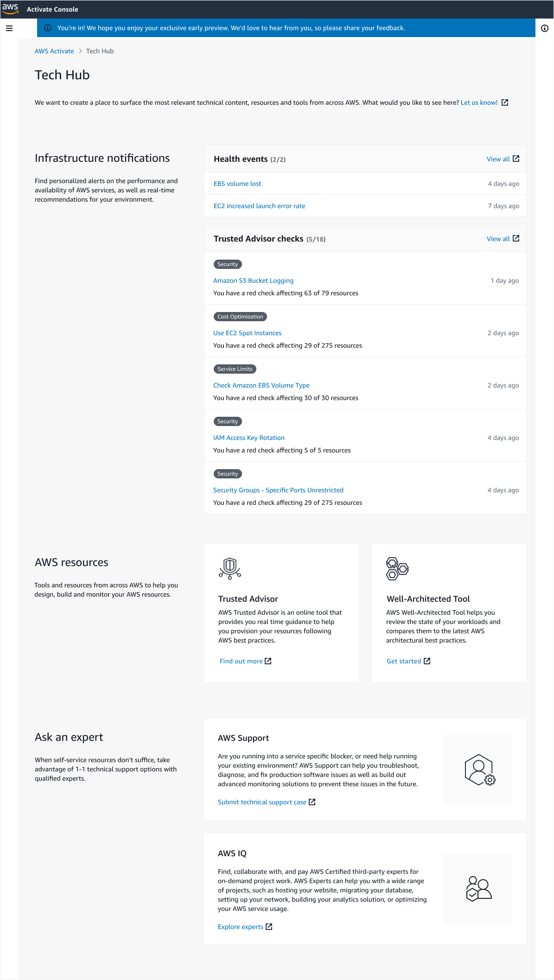Click '1 day ago' timestamp
The image size is (554, 980).
pos(505,280)
